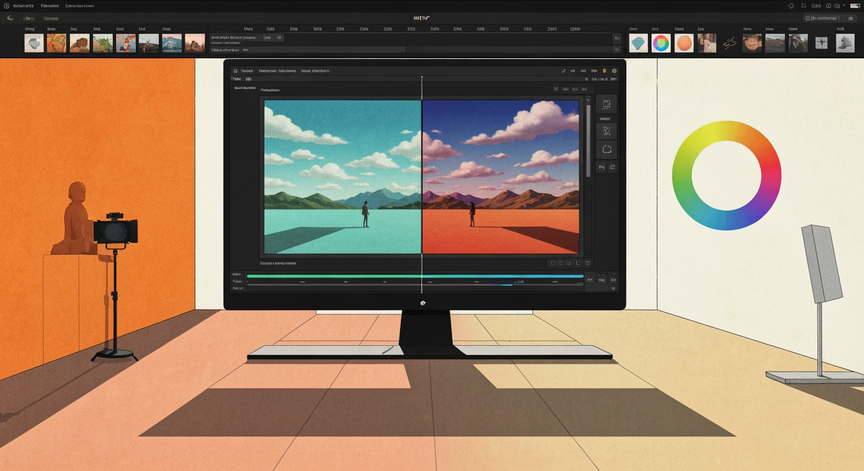Click the teal original half of the preview
Viewport: 864px width, 471px height.
coord(343,177)
